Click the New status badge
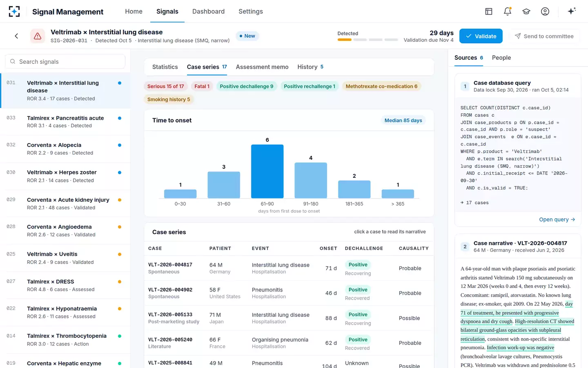This screenshot has height=368, width=588. [247, 36]
